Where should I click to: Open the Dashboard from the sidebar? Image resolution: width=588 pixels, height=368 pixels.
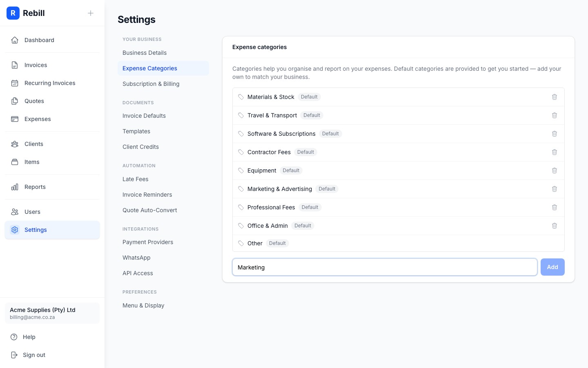coord(15,40)
